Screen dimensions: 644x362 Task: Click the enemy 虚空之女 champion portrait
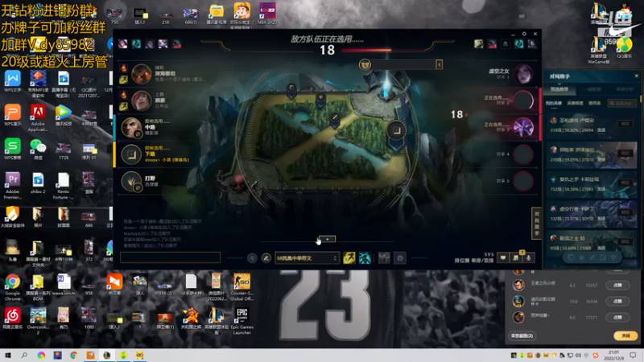523,74
